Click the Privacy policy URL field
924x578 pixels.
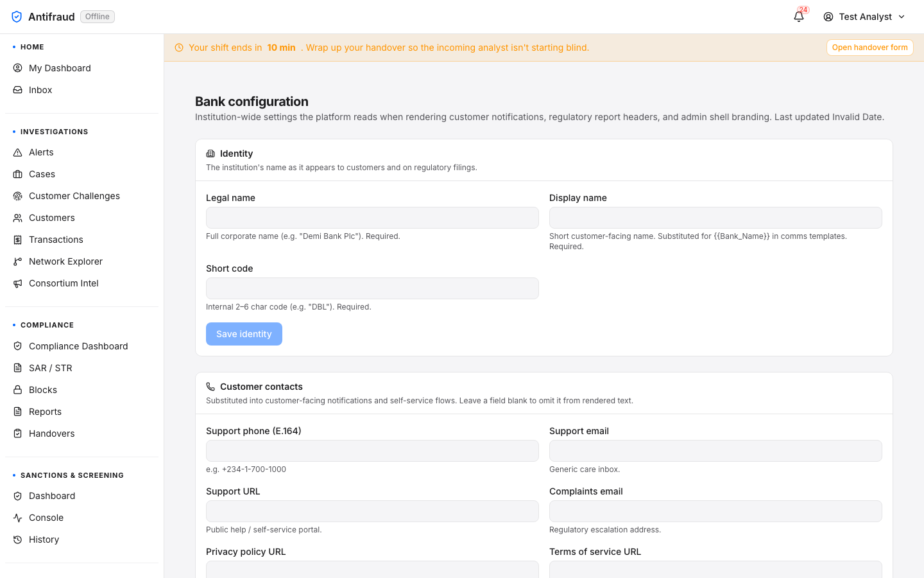pos(372,569)
